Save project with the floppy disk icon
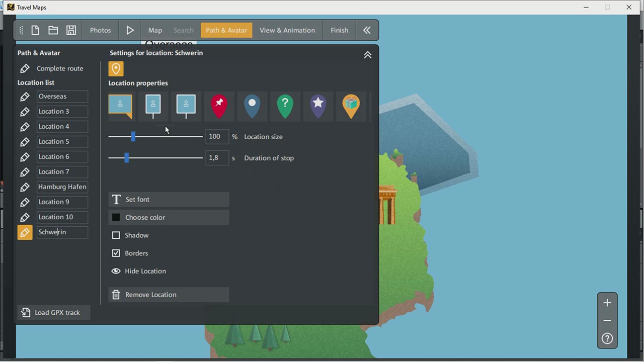The width and height of the screenshot is (644, 362). pyautogui.click(x=71, y=30)
